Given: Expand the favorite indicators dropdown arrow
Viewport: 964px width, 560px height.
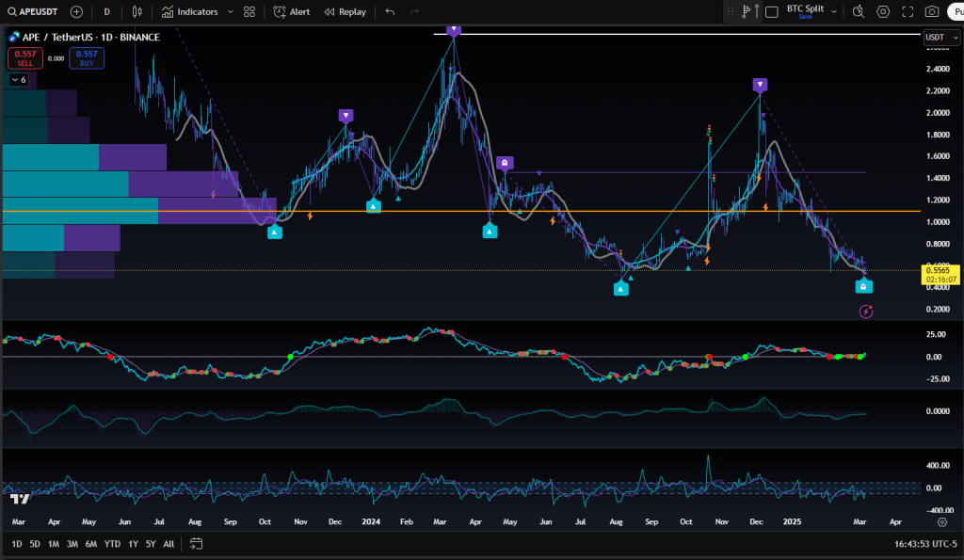Looking at the screenshot, I should pos(231,11).
